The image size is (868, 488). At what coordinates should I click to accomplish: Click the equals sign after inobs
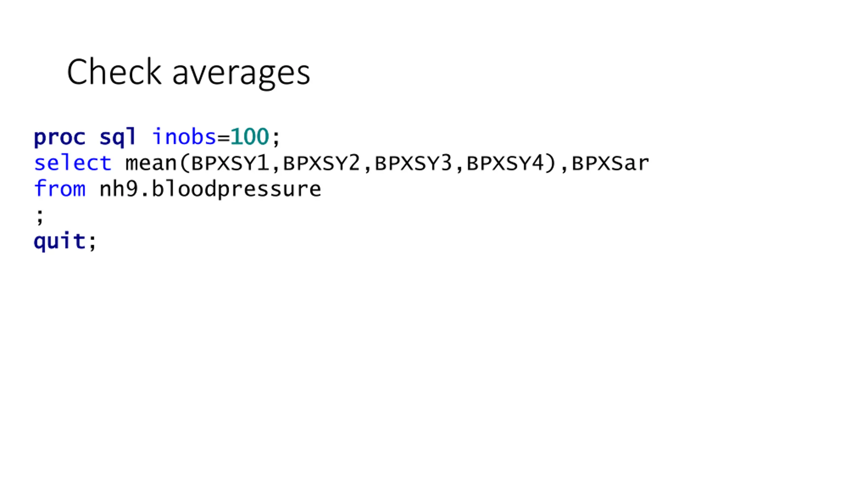pos(223,138)
